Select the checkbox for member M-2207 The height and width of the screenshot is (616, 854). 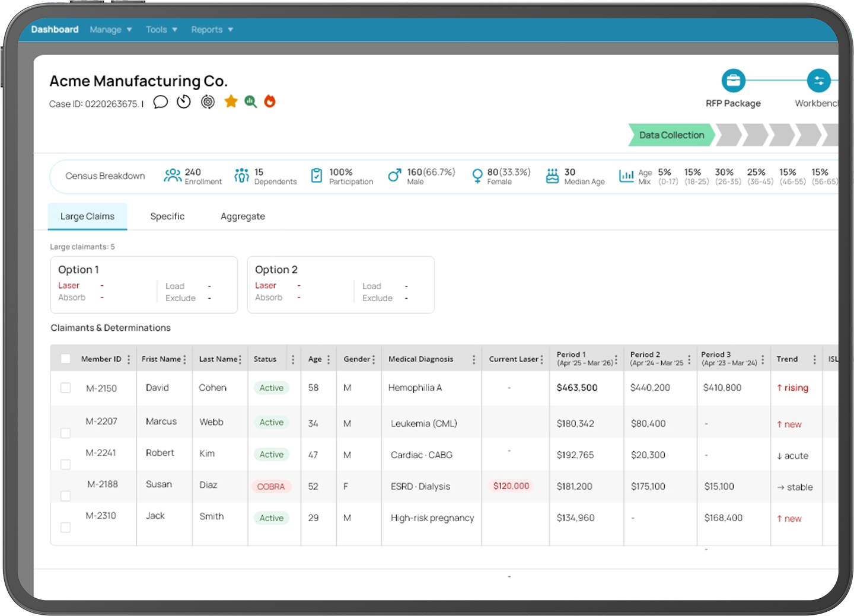(x=66, y=433)
